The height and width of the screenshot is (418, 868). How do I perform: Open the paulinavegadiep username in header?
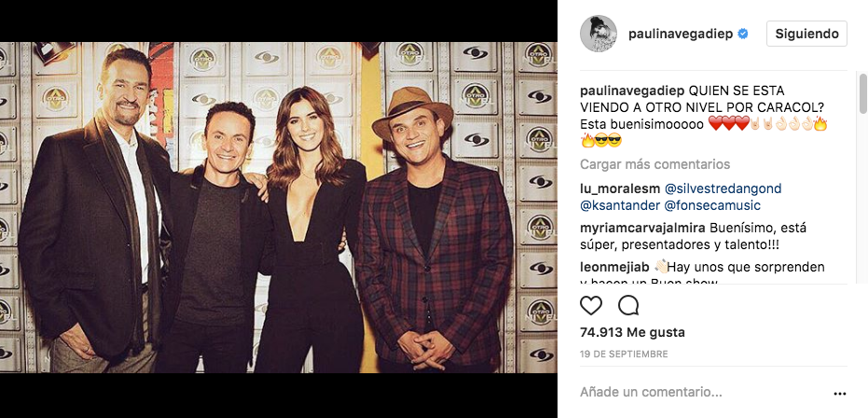click(x=681, y=34)
